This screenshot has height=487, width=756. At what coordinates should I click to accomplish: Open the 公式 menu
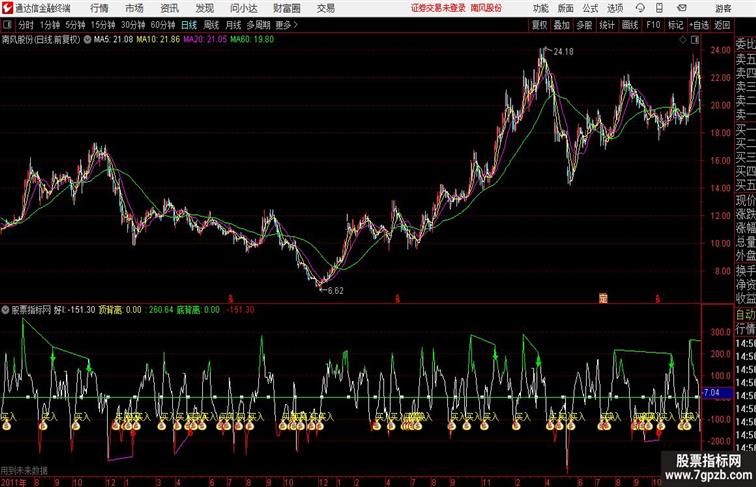(x=590, y=8)
